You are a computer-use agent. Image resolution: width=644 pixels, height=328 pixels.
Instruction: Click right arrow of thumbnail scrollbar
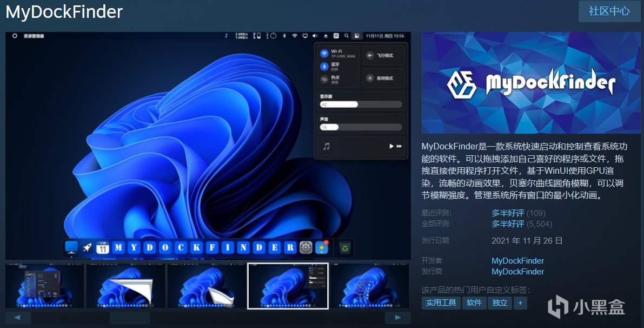[397, 318]
